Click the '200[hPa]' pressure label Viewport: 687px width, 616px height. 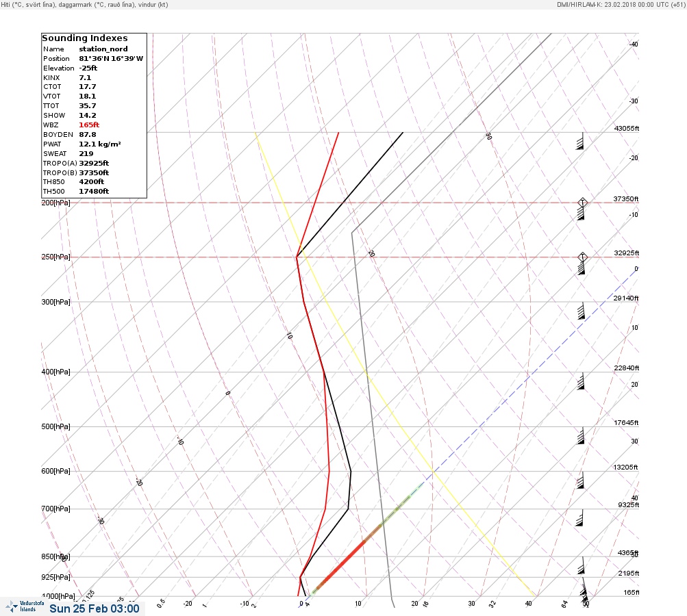55,203
